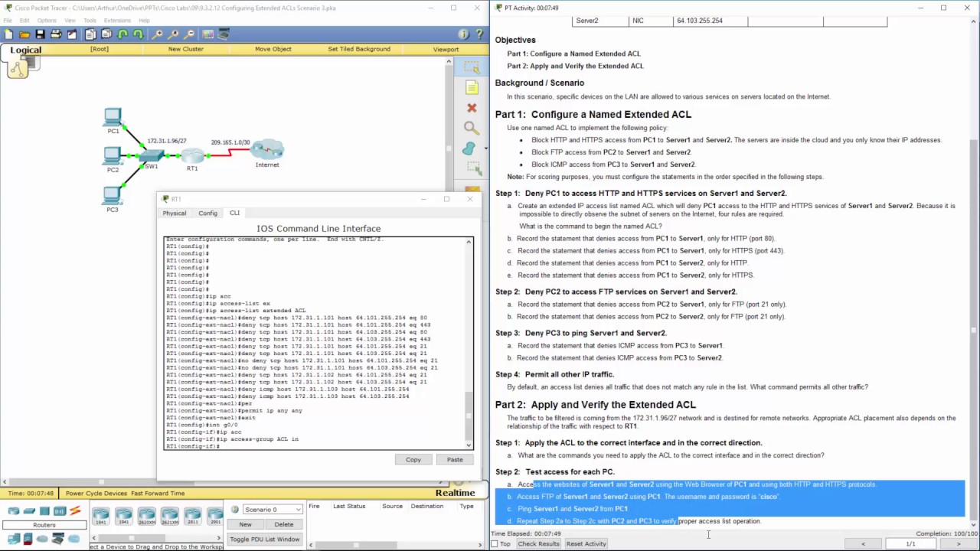Click Fast Forward Time
This screenshot has height=551, width=980.
point(158,494)
